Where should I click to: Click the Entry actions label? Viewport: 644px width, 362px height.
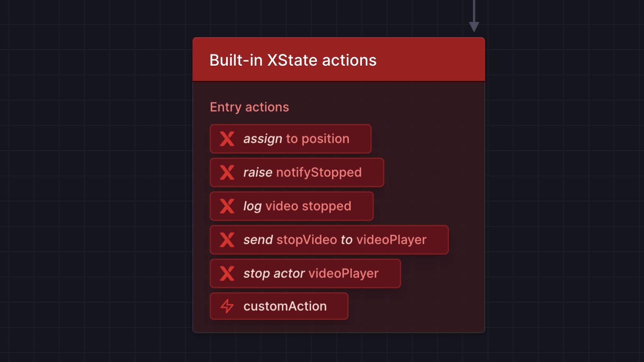[x=249, y=107]
